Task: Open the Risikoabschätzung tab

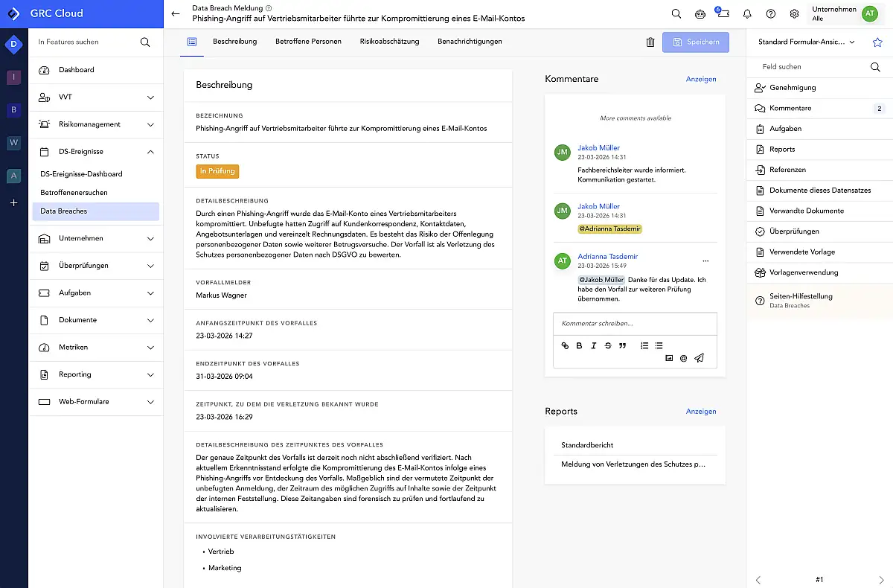Action: (x=389, y=42)
